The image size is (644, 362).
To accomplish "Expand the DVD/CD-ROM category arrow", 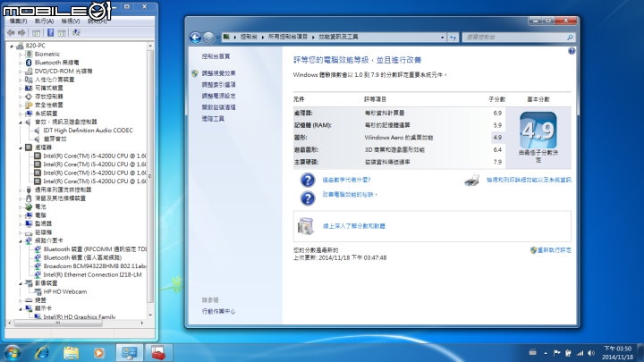I will (20, 72).
